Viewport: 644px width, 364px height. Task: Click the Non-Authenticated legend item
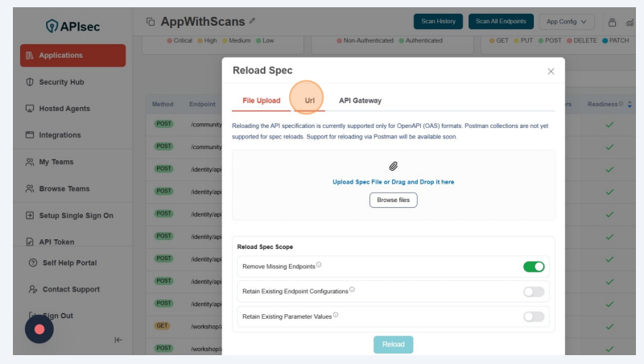365,41
